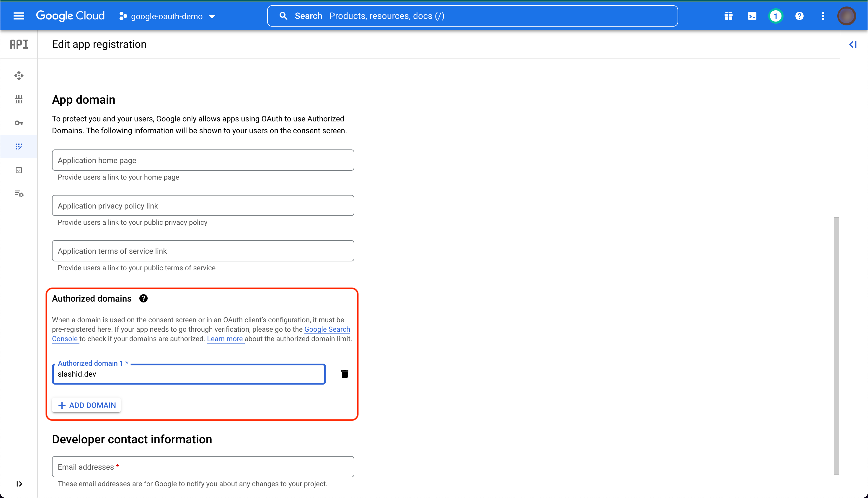Image resolution: width=868 pixels, height=498 pixels.
Task: Expand the left navigation panel
Action: click(x=19, y=484)
